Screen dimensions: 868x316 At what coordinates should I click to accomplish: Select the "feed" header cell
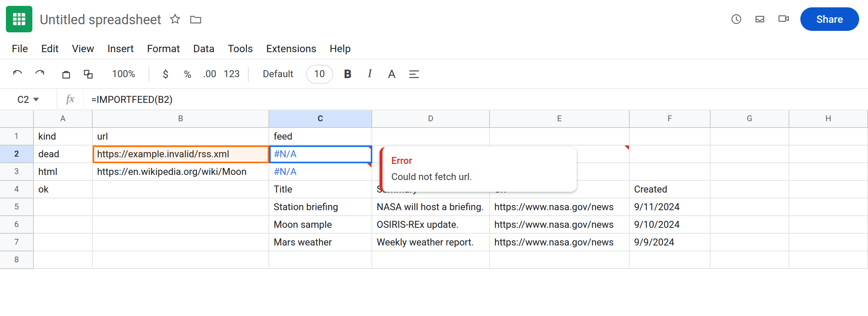click(320, 136)
